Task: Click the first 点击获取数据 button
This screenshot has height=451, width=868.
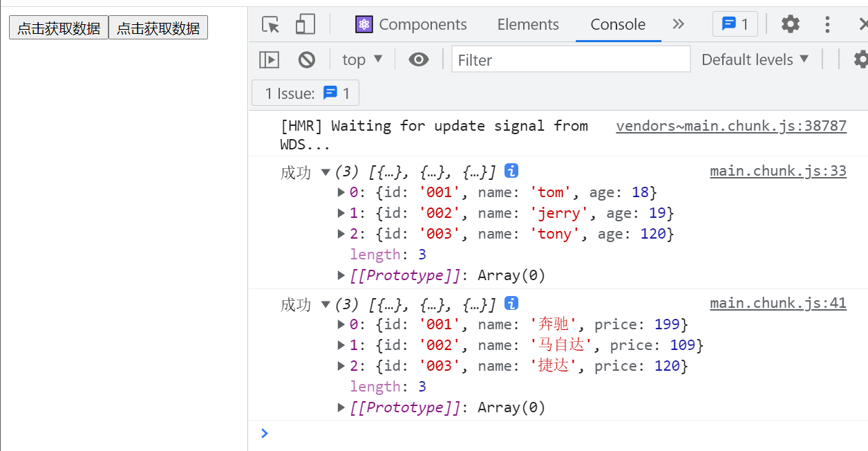Action: (x=59, y=28)
